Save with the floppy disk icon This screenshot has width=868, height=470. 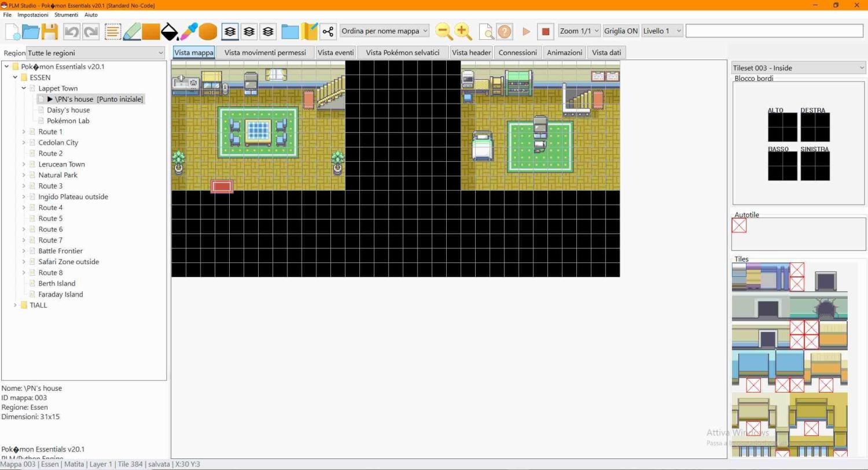click(x=50, y=31)
